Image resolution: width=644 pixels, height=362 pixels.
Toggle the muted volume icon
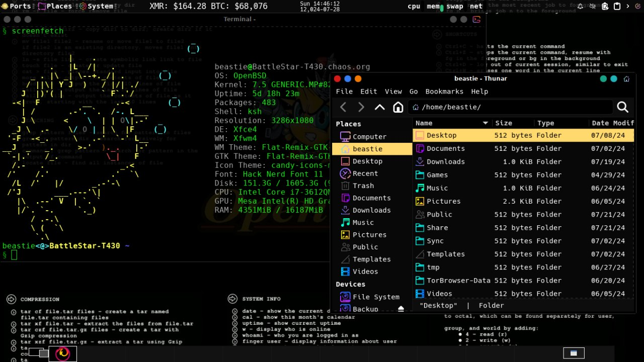click(x=593, y=7)
